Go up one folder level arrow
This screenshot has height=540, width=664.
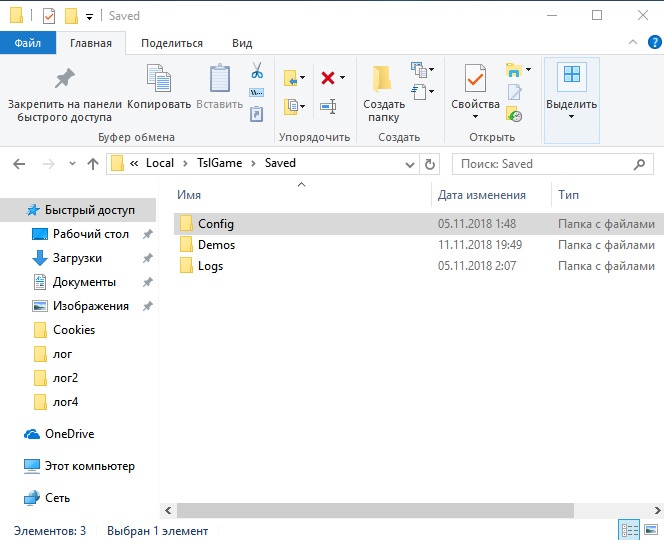coord(93,164)
